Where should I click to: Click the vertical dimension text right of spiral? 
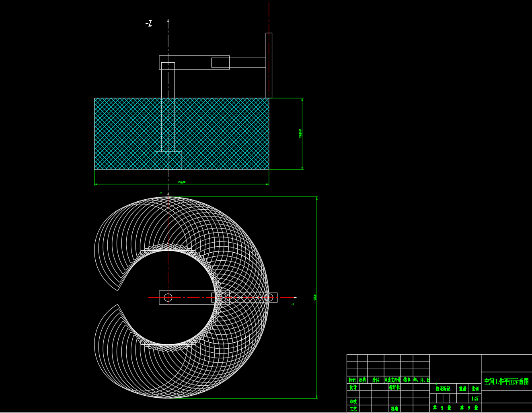pyautogui.click(x=315, y=297)
